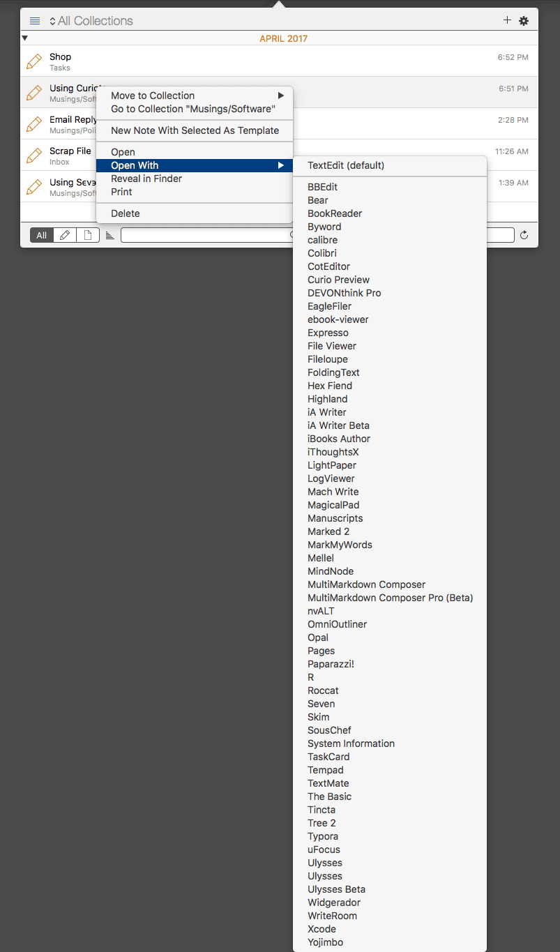Screen dimensions: 560x952
Task: Open with iThoughtsX
Action: coord(390,452)
